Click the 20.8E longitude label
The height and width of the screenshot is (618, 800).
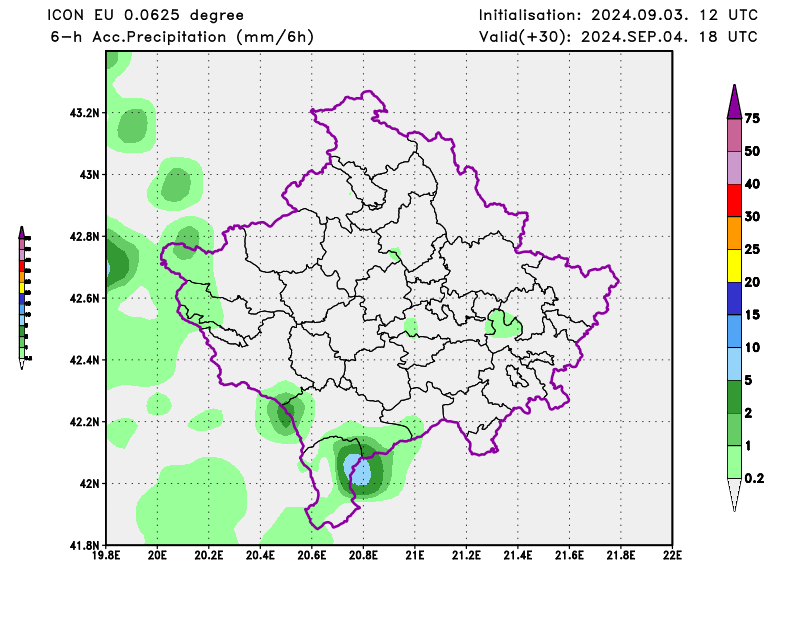point(363,555)
